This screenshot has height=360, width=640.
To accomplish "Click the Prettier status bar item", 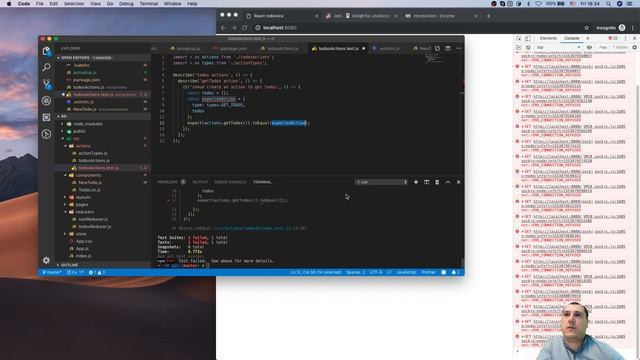I will (x=428, y=272).
